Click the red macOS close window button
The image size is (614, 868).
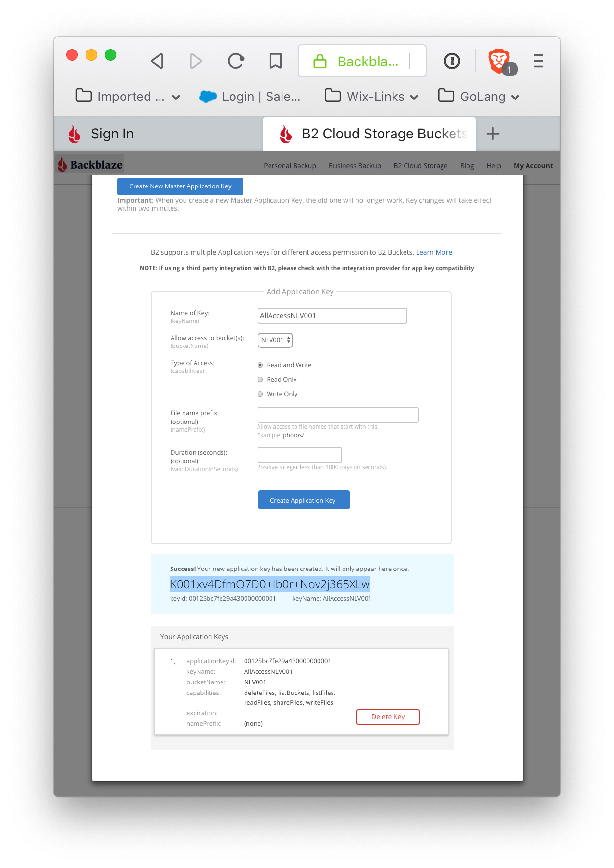pos(72,55)
